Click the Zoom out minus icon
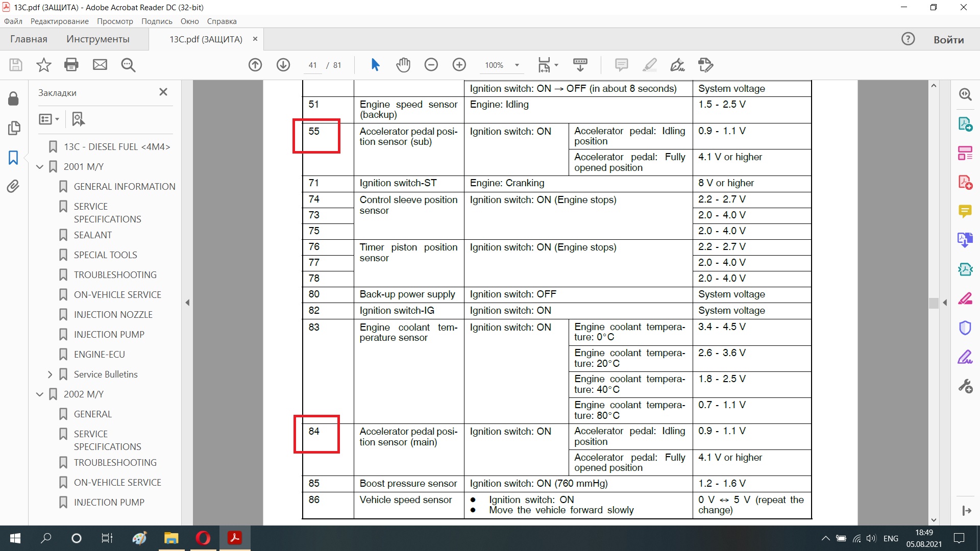This screenshot has height=551, width=980. click(431, 65)
